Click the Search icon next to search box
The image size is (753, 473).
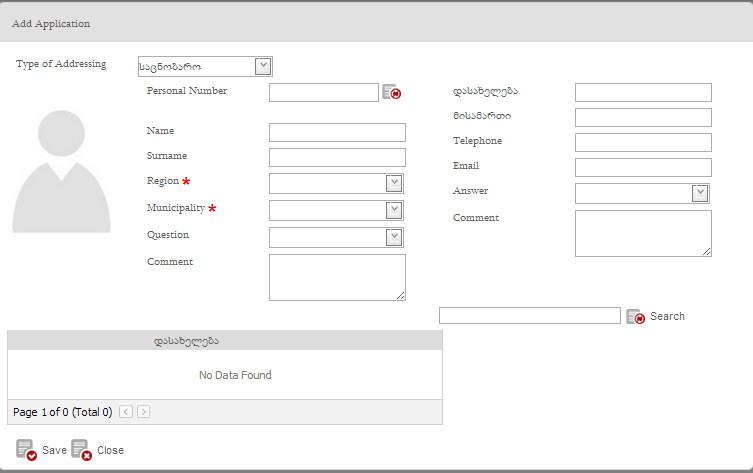(635, 316)
